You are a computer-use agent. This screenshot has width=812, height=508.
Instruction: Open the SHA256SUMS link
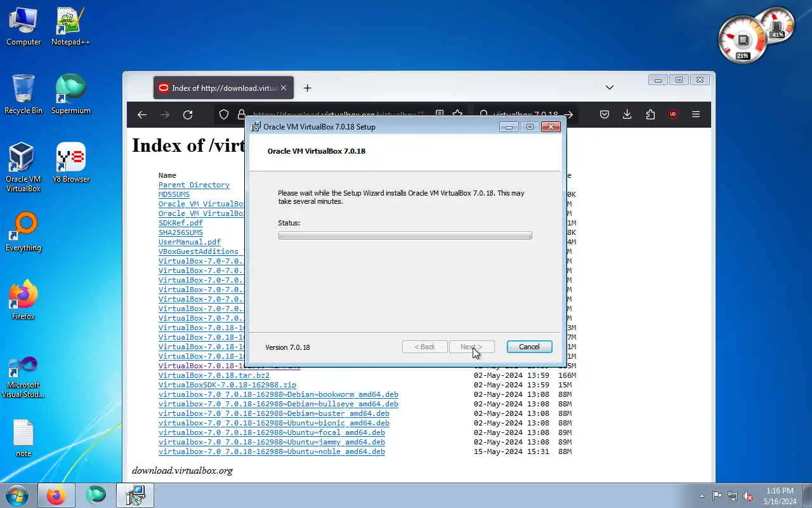[181, 232]
